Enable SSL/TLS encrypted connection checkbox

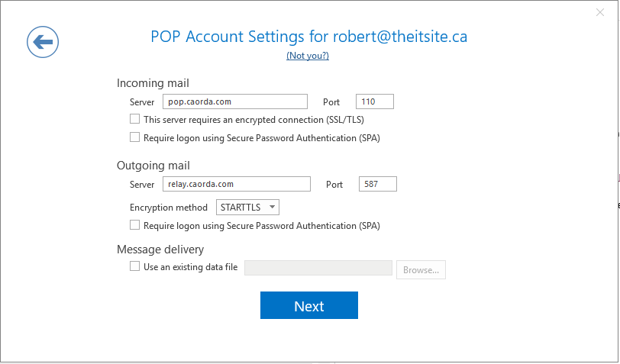(135, 119)
